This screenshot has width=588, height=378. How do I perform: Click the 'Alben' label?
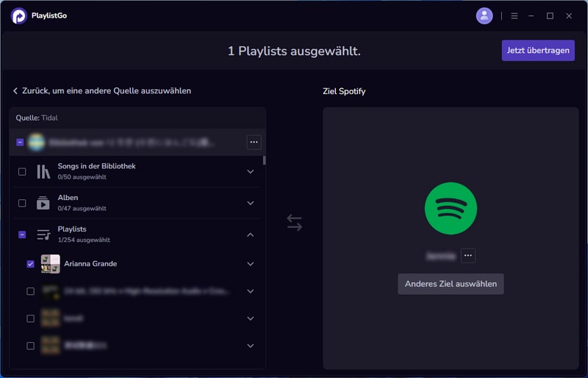[x=68, y=197]
